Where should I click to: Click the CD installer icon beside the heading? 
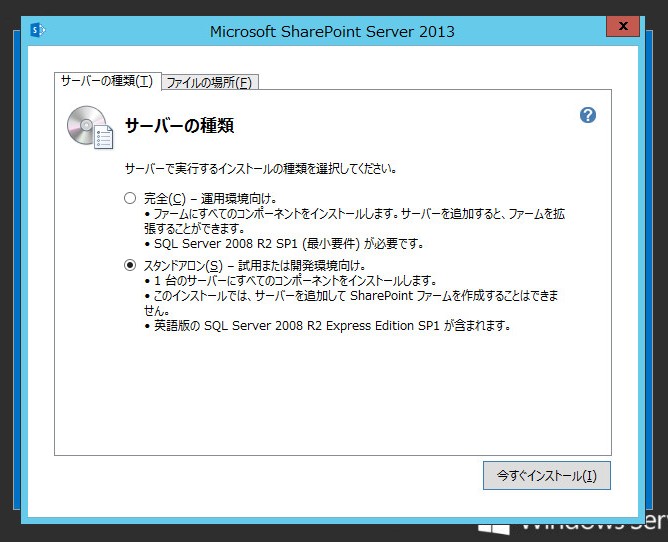(x=90, y=127)
